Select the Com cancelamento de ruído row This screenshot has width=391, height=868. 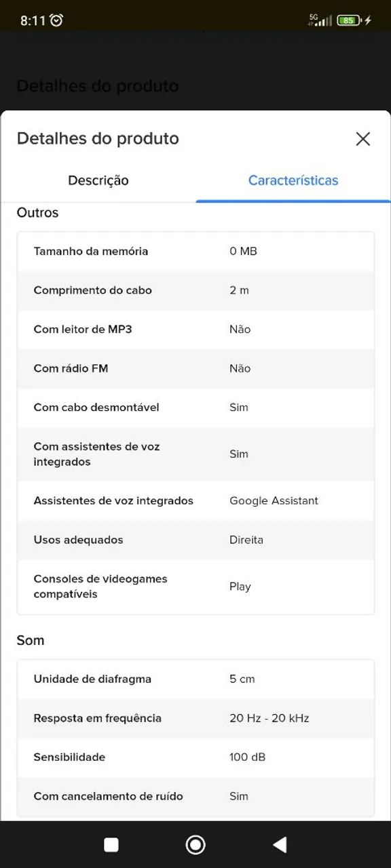tap(195, 796)
